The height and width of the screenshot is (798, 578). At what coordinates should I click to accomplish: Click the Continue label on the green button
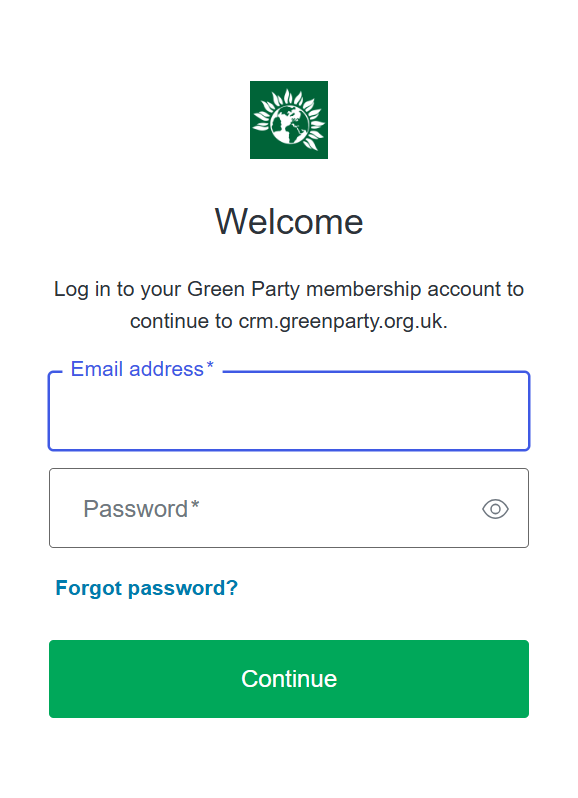point(288,678)
